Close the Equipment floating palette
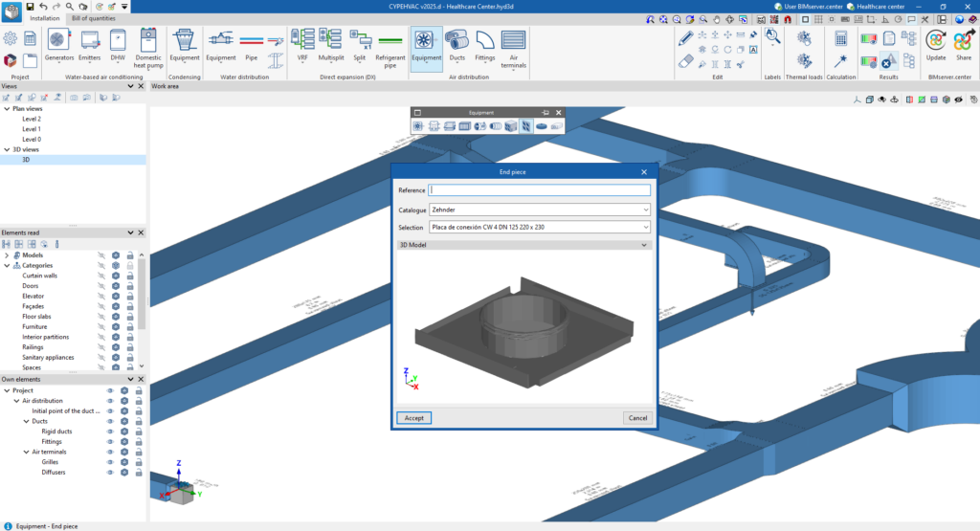This screenshot has width=980, height=531. pyautogui.click(x=559, y=113)
